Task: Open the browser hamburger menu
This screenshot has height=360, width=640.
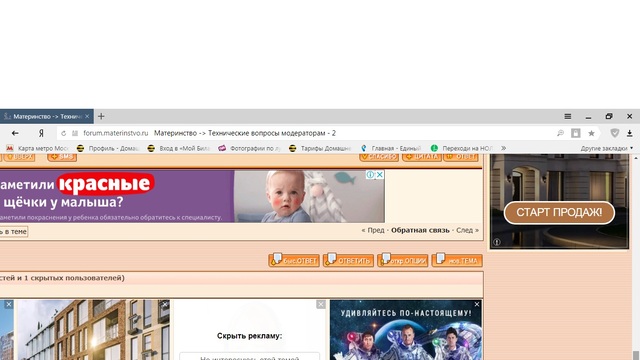Action: point(567,116)
